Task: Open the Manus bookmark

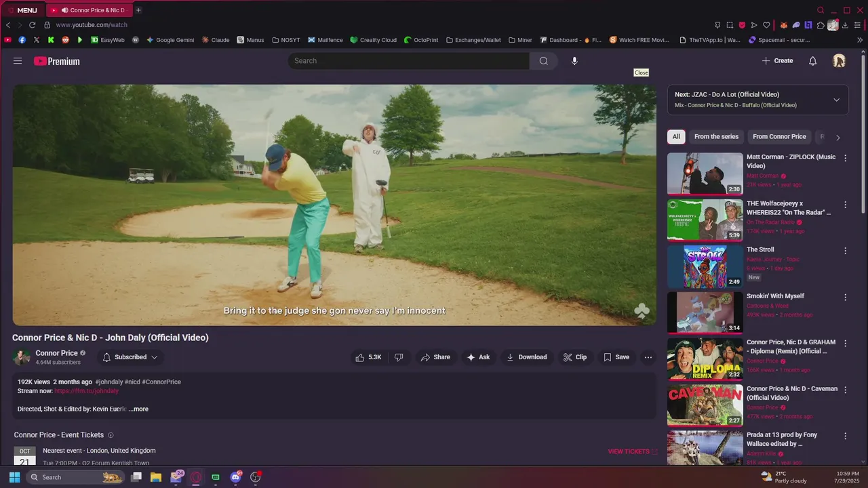Action: pyautogui.click(x=250, y=40)
